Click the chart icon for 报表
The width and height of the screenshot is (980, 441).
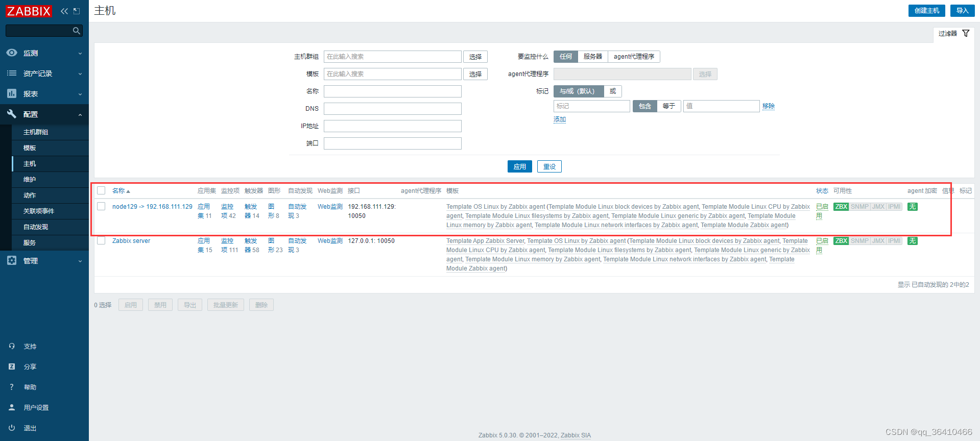(x=12, y=93)
